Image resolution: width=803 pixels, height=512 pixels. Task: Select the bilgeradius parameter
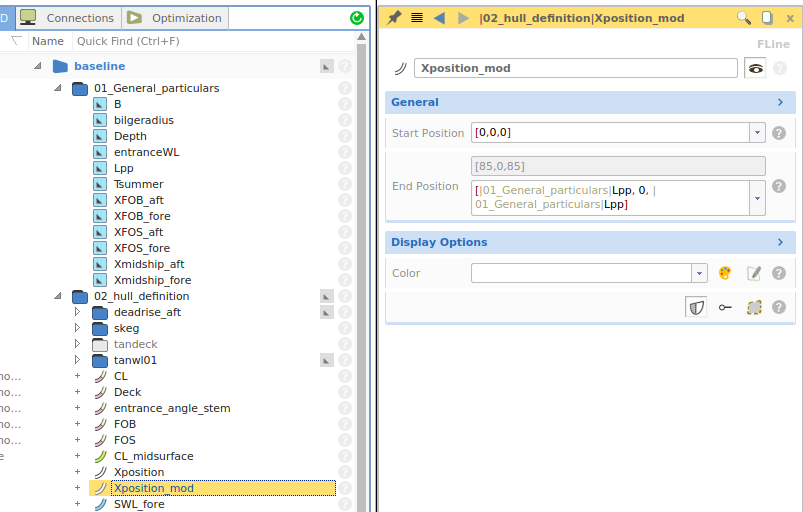[x=144, y=120]
